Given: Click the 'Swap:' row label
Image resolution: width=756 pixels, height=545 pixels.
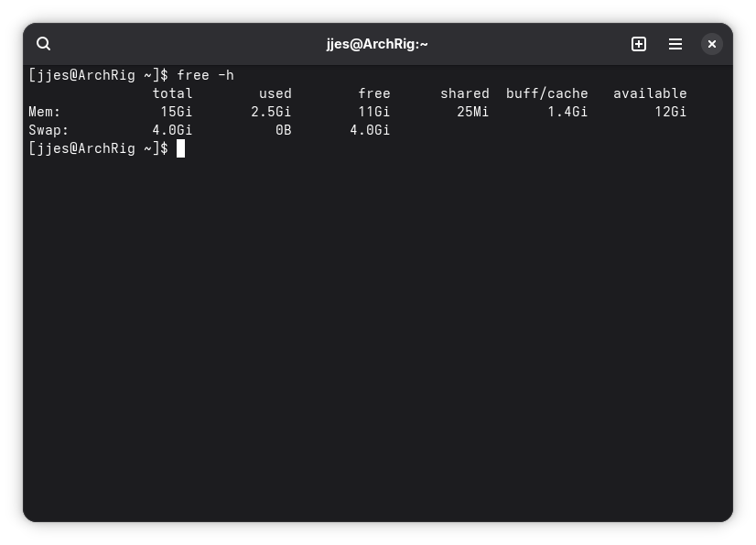Looking at the screenshot, I should [49, 130].
